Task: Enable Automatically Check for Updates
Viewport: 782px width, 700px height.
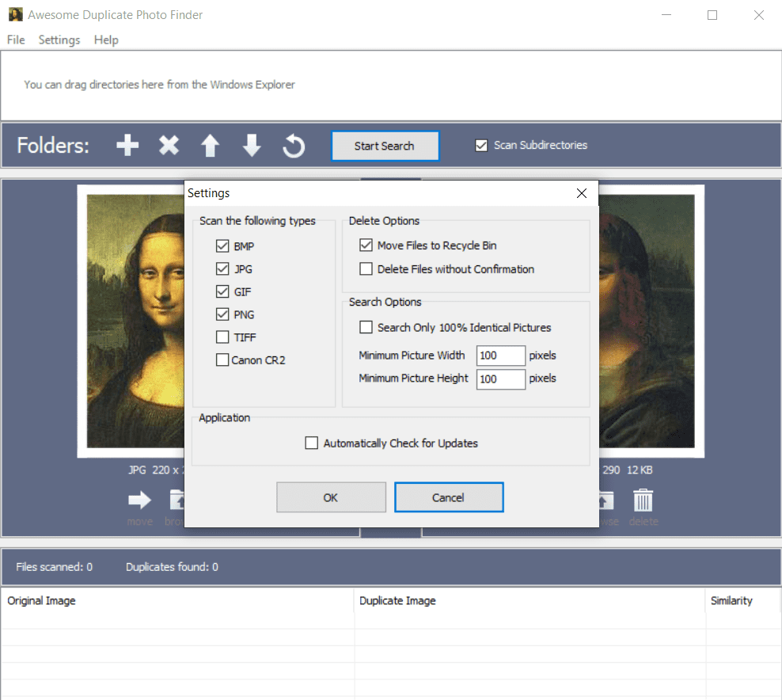Action: coord(312,443)
